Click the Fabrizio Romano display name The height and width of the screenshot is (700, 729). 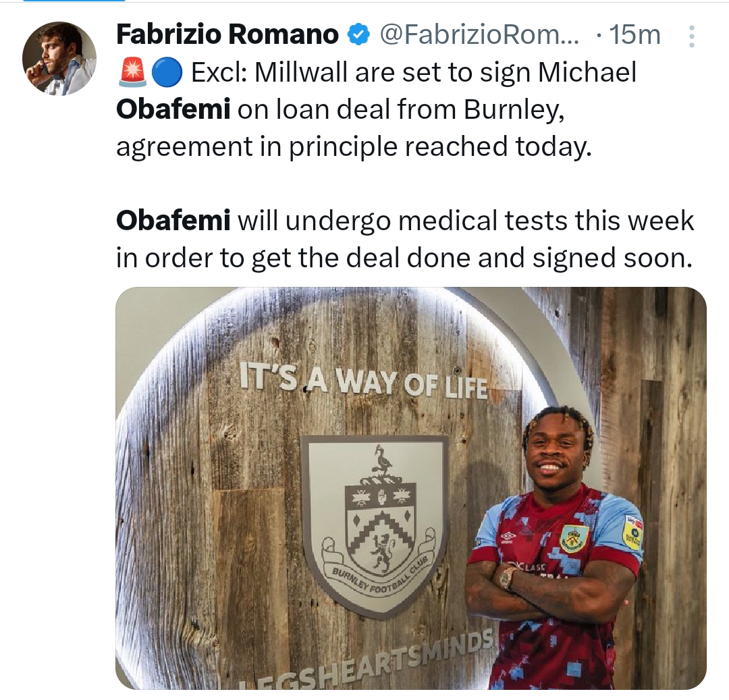click(227, 34)
